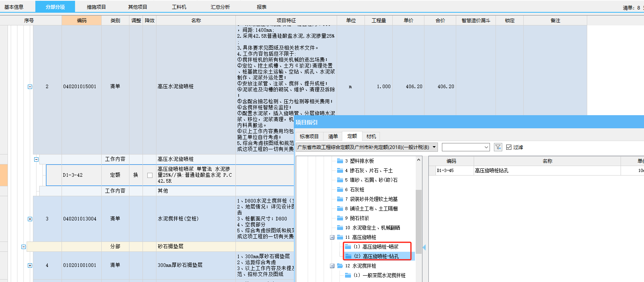Click the 项目特征 column header
Image resolution: width=644 pixels, height=282 pixels.
tap(286, 20)
